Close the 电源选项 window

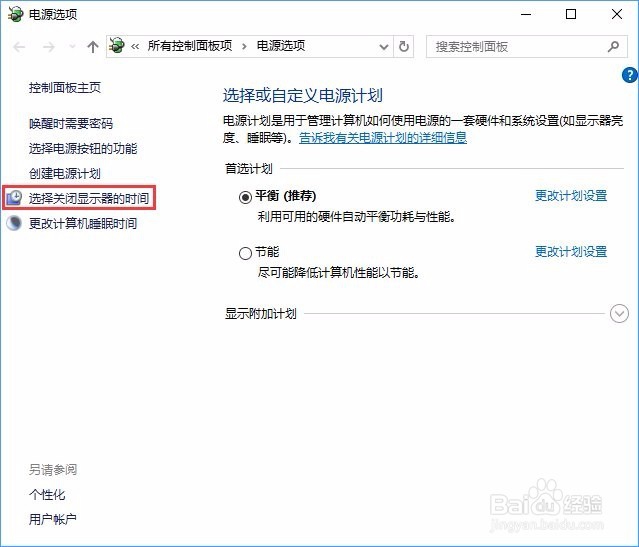point(617,14)
